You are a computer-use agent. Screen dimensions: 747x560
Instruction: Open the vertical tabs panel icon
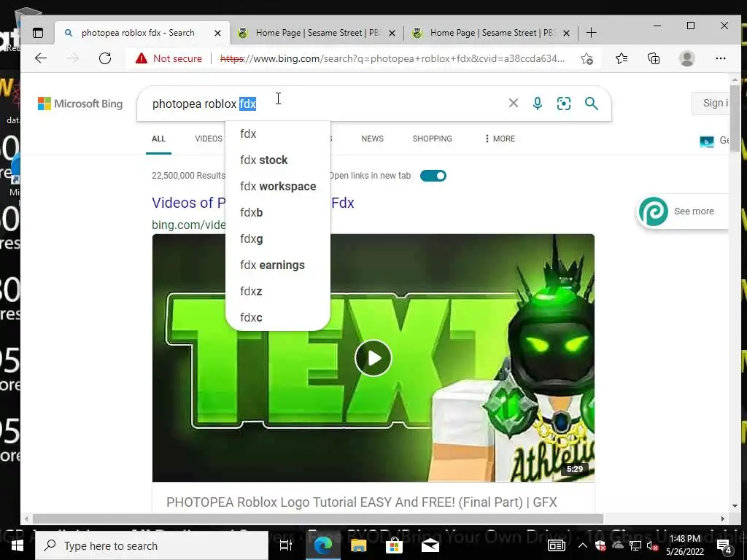click(x=38, y=33)
